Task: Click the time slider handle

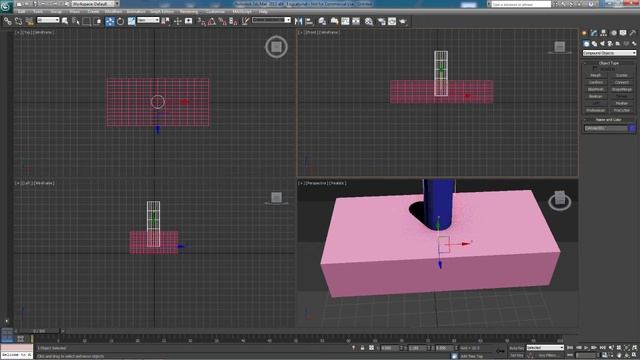Action: [39, 331]
